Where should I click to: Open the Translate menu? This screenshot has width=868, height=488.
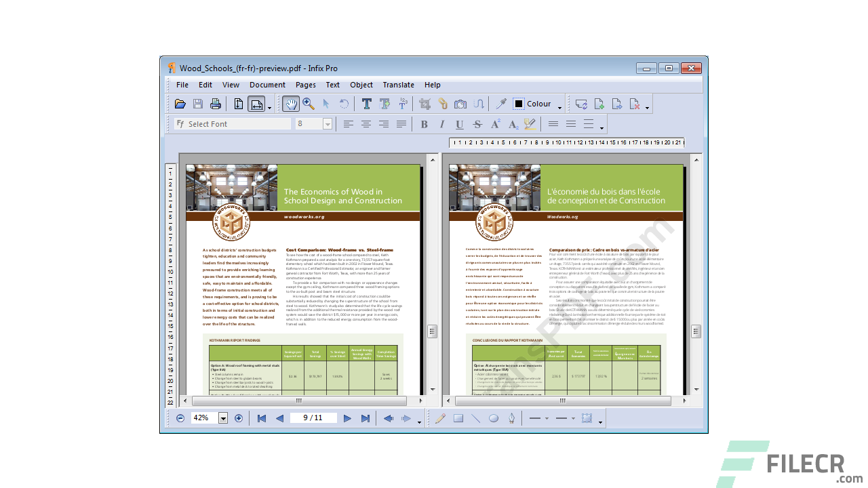[x=398, y=85]
